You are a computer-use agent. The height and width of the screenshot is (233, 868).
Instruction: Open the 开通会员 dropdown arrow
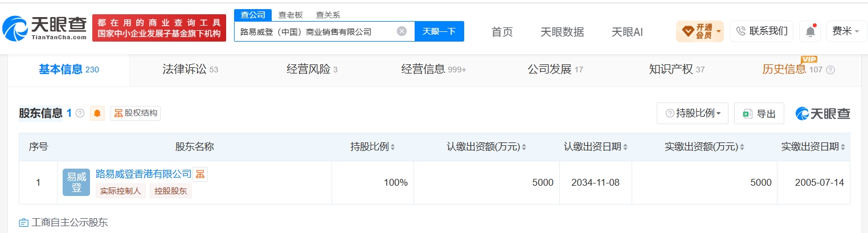click(719, 31)
